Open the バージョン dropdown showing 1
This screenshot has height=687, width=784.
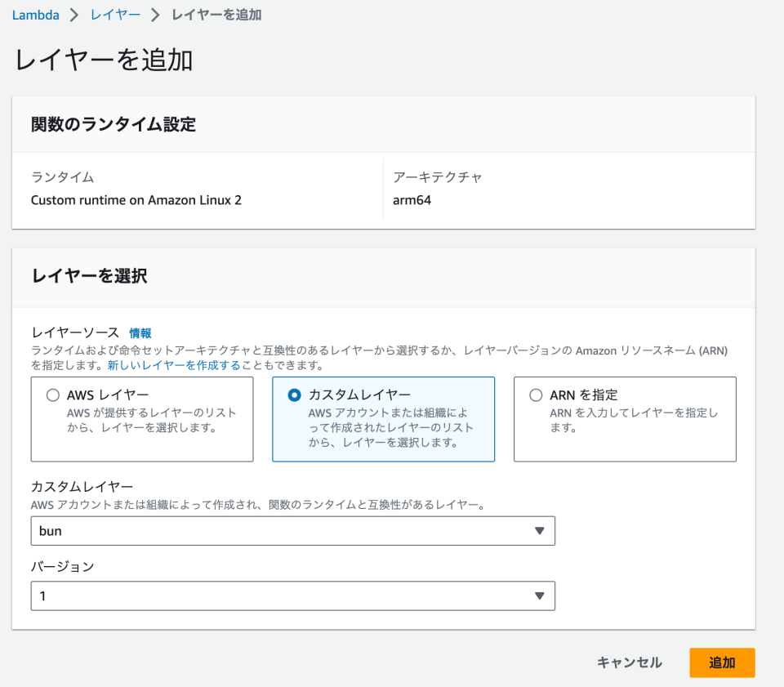[293, 596]
